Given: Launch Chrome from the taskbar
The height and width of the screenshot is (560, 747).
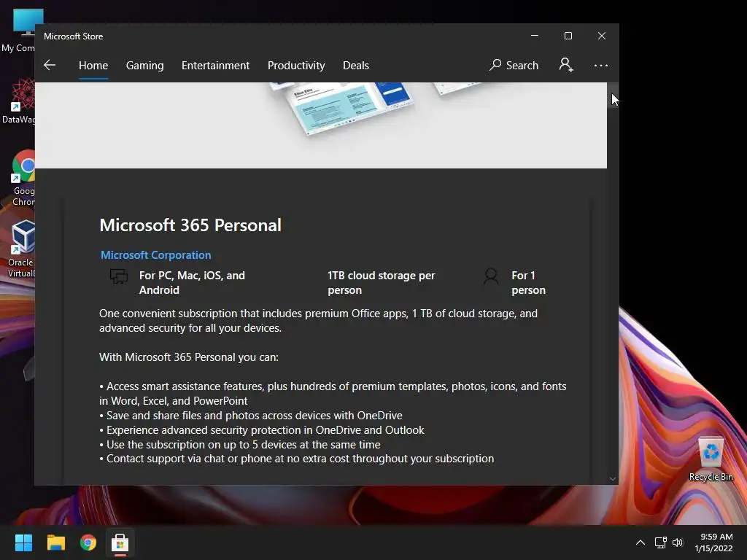Looking at the screenshot, I should click(88, 542).
